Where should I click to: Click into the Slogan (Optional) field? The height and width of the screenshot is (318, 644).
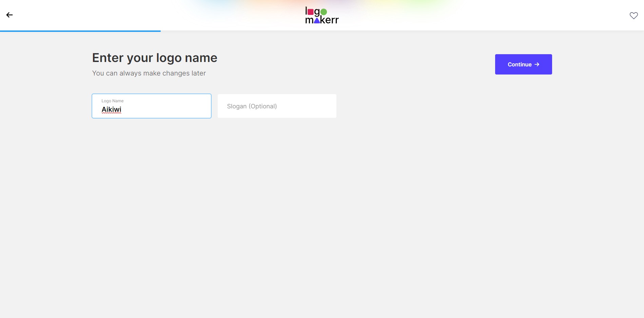tap(277, 106)
